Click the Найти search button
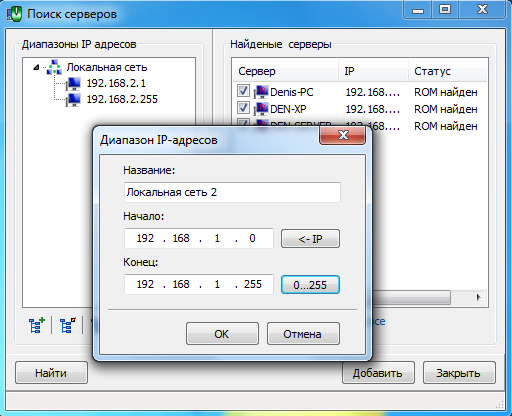 click(x=51, y=373)
